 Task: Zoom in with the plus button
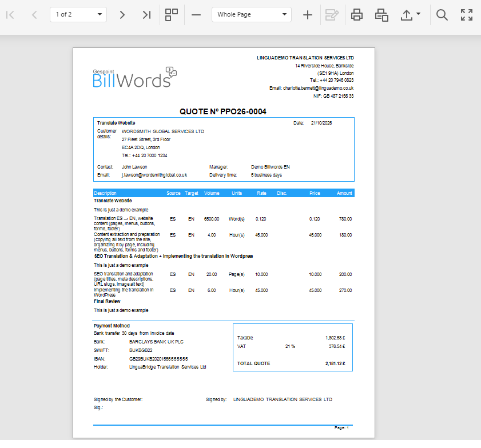click(x=307, y=15)
